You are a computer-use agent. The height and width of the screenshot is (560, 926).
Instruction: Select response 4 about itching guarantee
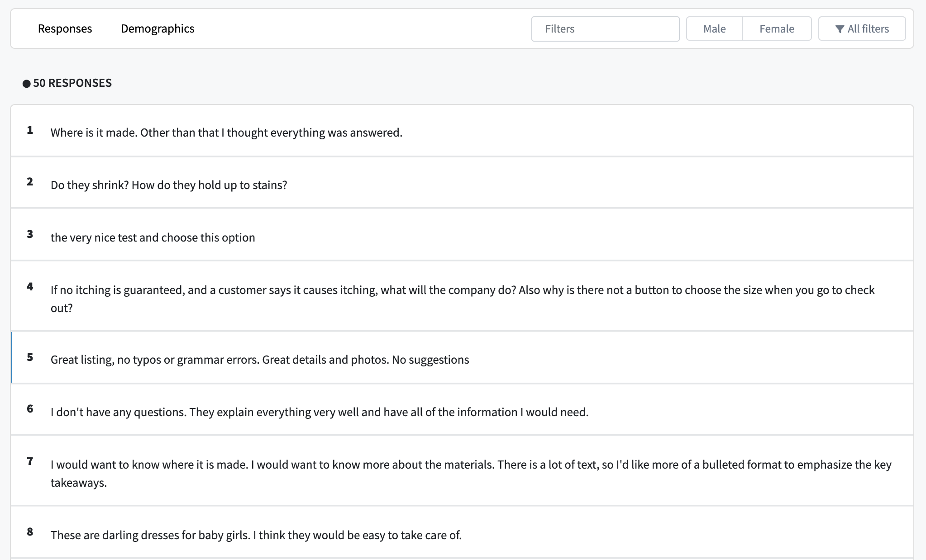click(x=462, y=296)
